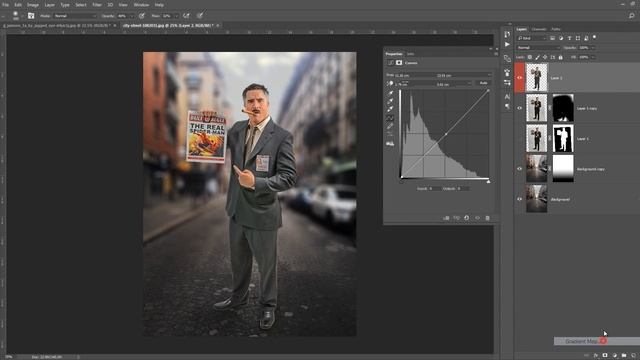This screenshot has height=360, width=640.
Task: Select the Background layer thumbnail
Action: tap(536, 199)
